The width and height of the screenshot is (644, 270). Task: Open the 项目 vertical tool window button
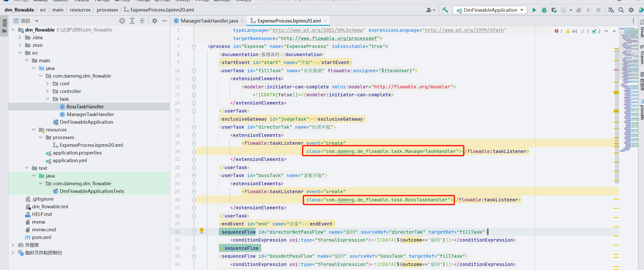[4, 26]
